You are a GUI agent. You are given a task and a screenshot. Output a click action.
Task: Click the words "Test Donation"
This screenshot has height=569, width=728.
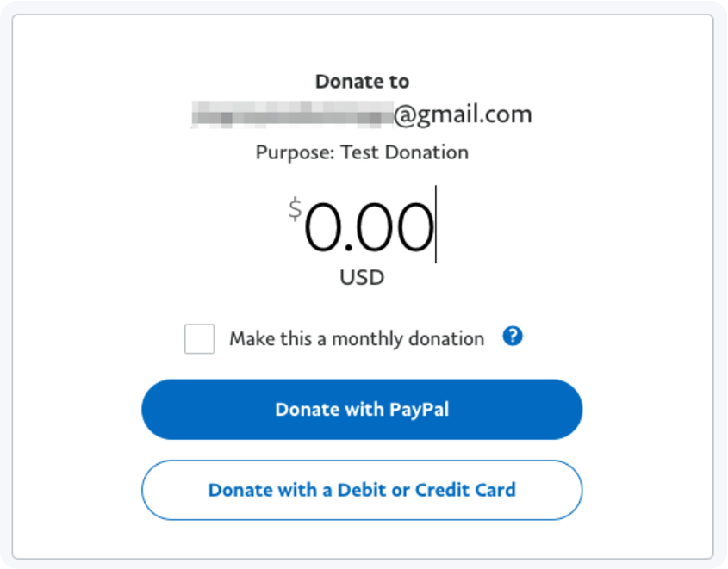tap(405, 152)
